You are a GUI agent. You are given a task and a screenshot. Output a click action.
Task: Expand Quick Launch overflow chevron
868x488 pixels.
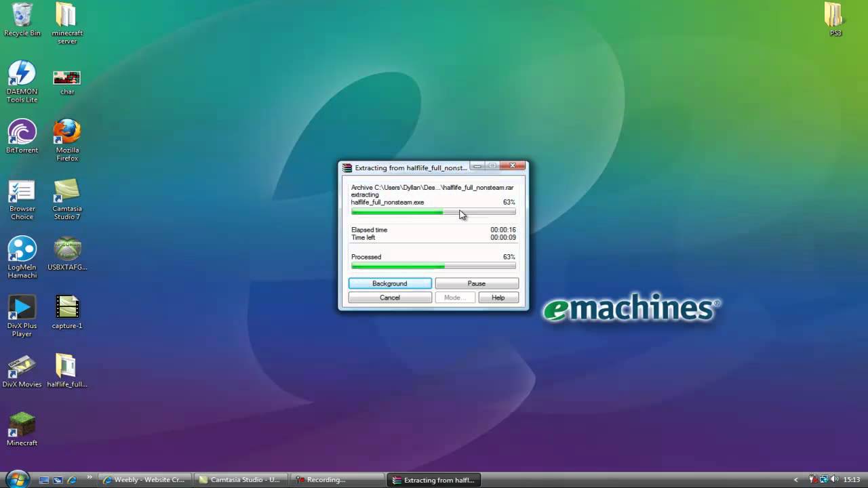tap(90, 477)
